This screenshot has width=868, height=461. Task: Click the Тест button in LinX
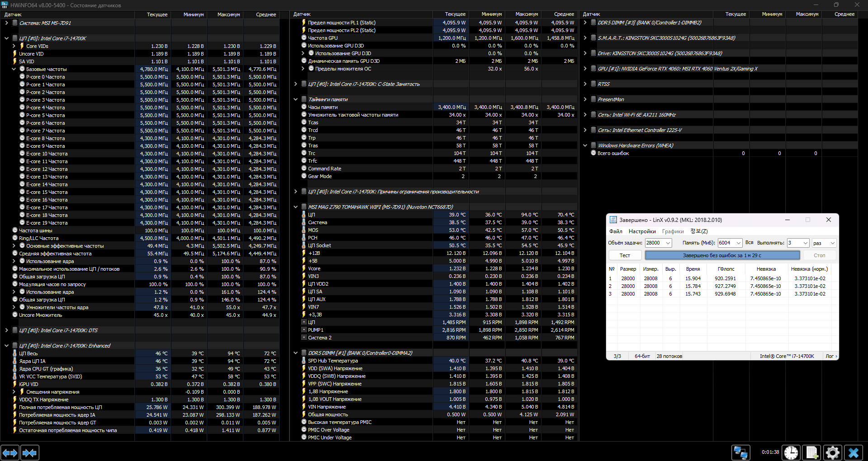[x=625, y=255]
